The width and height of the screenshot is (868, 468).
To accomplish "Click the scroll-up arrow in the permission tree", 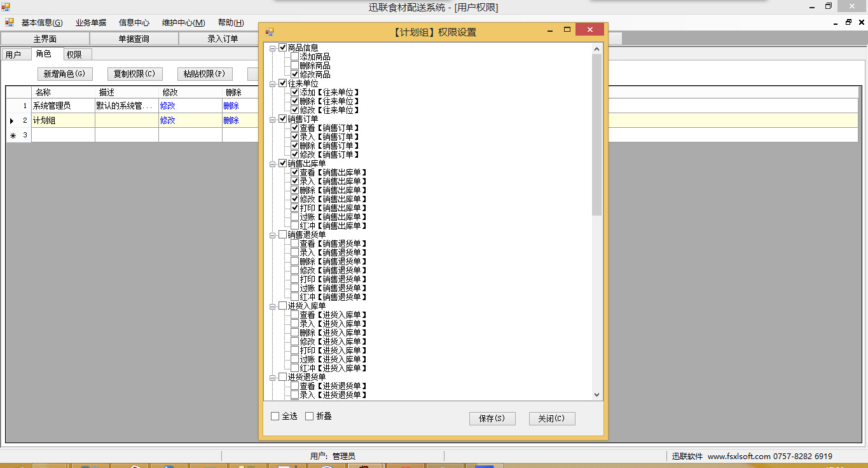I will (596, 48).
